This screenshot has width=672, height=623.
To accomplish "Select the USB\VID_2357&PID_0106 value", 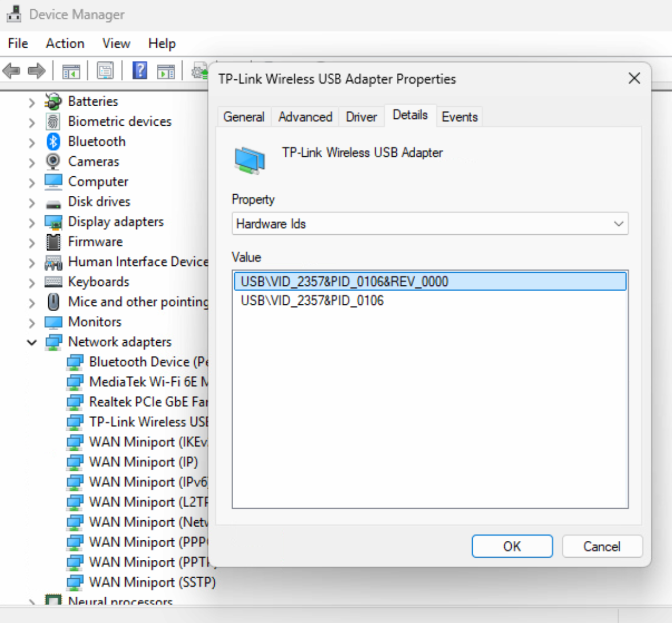I will [430, 301].
